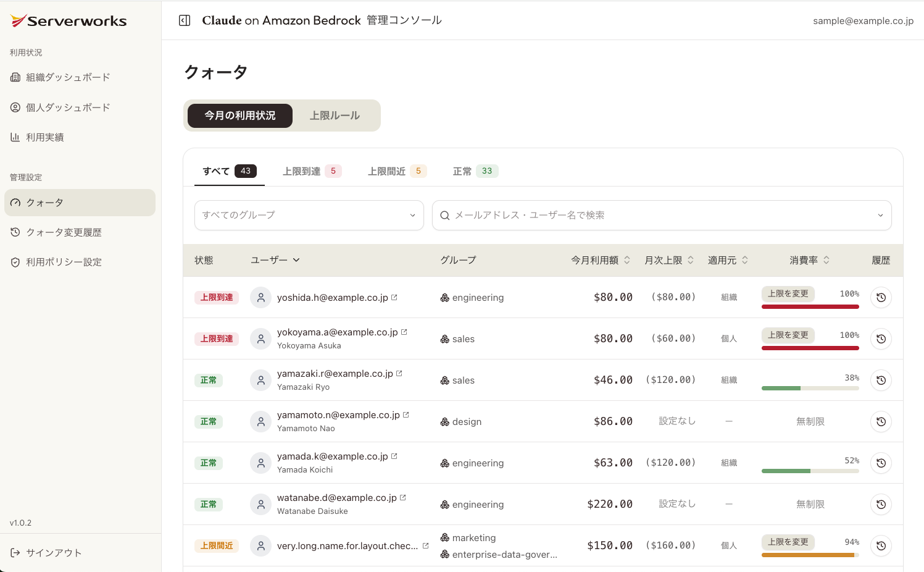Collapse the sidebar panel icon

185,20
